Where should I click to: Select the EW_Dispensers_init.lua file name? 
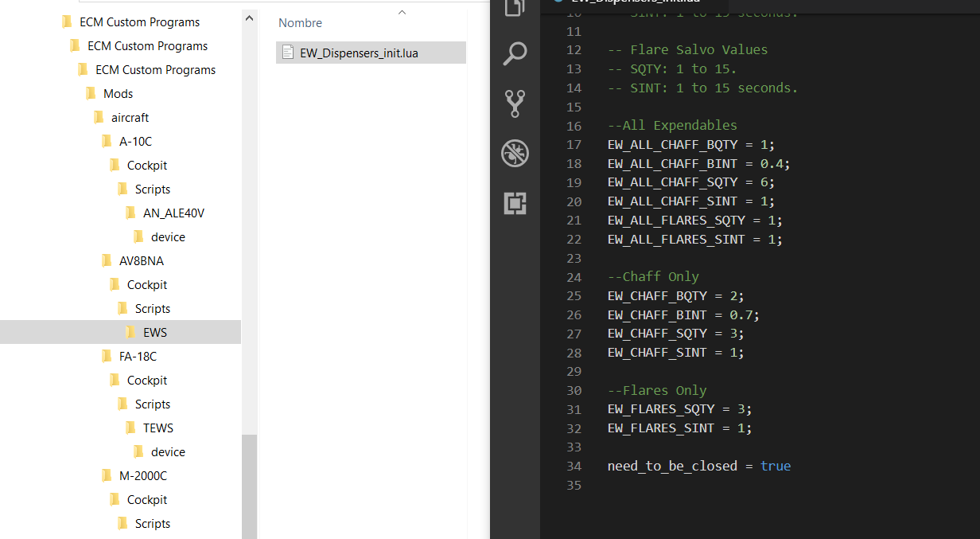click(359, 53)
